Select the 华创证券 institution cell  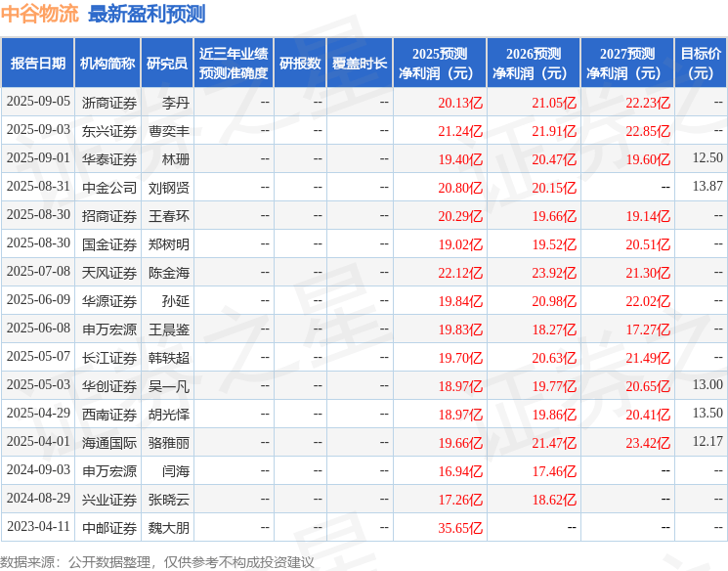109,386
